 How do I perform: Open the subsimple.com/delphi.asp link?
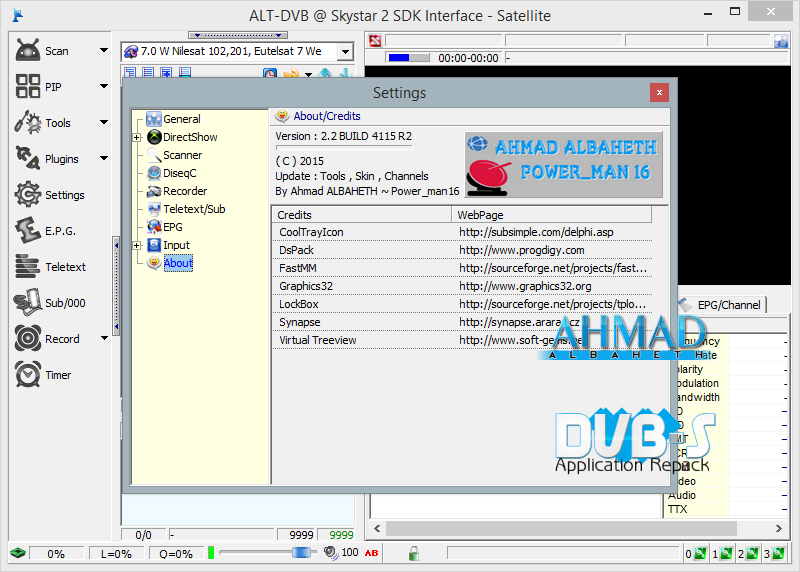pyautogui.click(x=536, y=232)
